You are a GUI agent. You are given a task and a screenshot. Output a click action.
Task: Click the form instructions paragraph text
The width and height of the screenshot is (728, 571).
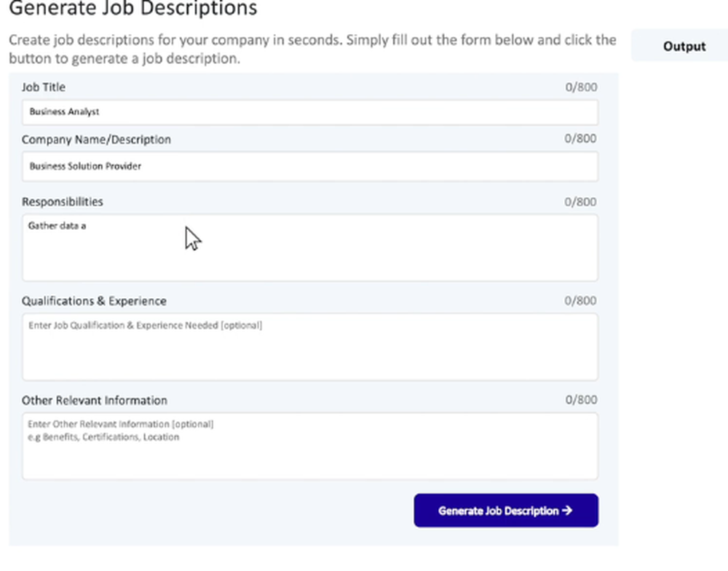(x=312, y=49)
